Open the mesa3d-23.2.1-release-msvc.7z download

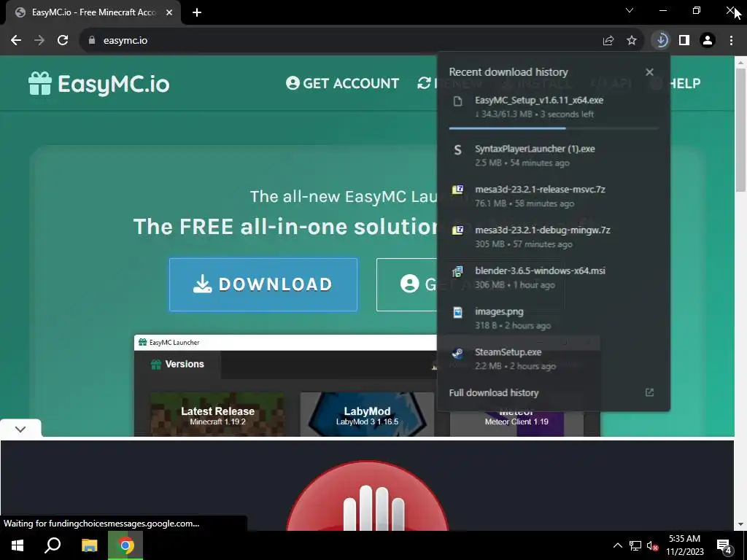(554, 196)
